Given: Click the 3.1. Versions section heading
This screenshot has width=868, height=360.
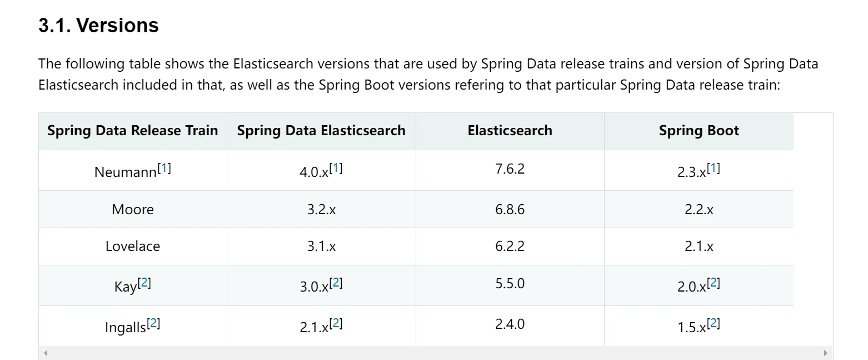Looking at the screenshot, I should [99, 26].
